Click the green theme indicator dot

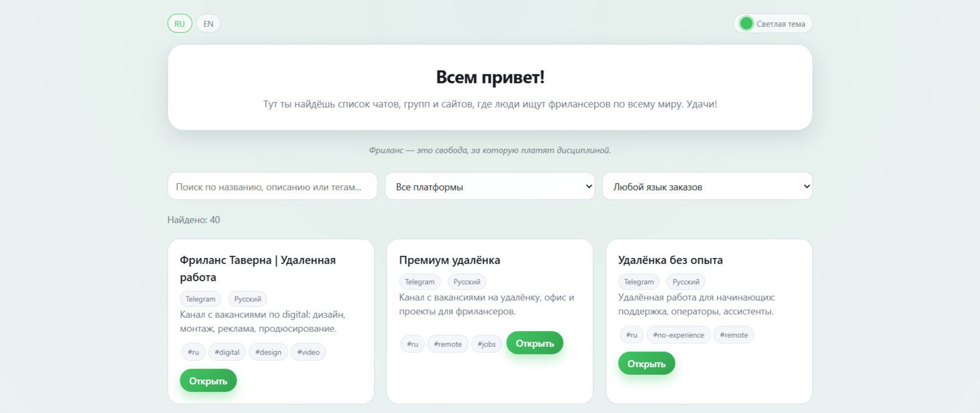tap(746, 24)
